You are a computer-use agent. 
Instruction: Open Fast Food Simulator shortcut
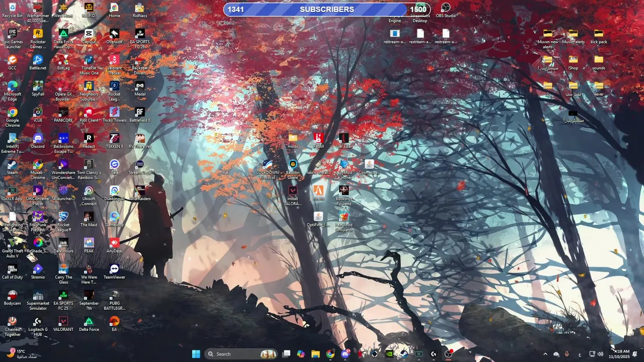[344, 222]
